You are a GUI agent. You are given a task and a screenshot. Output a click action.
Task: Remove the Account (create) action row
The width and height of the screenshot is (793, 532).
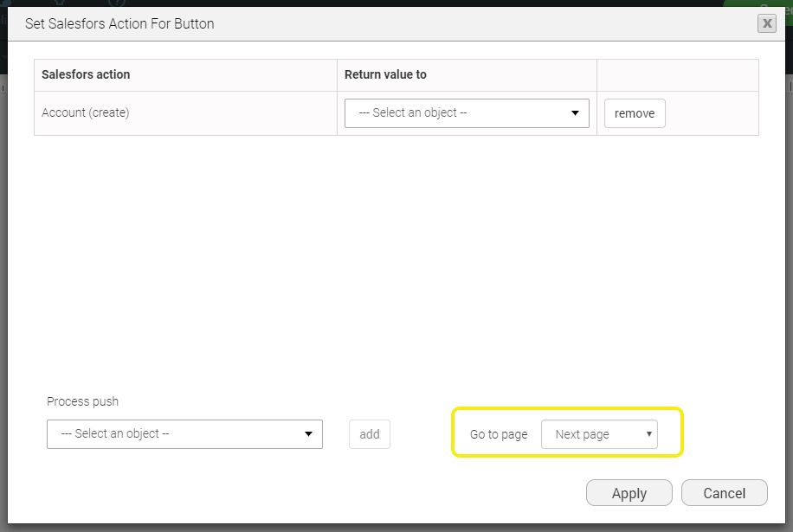(x=635, y=112)
